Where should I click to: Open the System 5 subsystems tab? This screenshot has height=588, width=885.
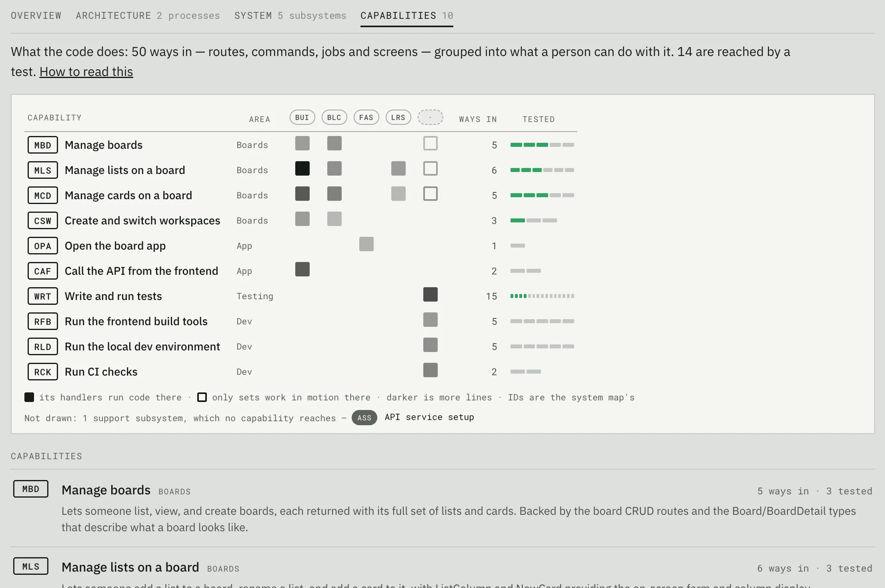tap(290, 16)
